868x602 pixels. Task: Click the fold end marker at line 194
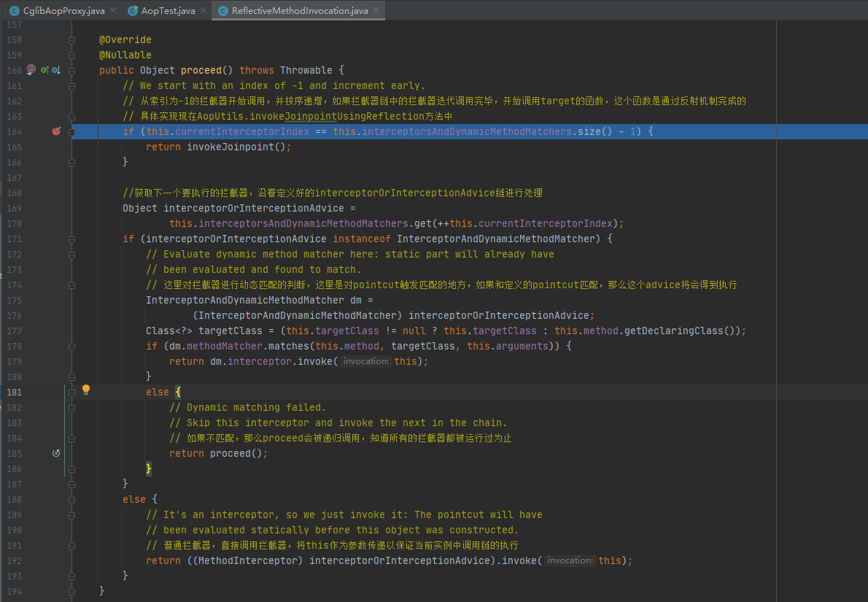click(71, 592)
